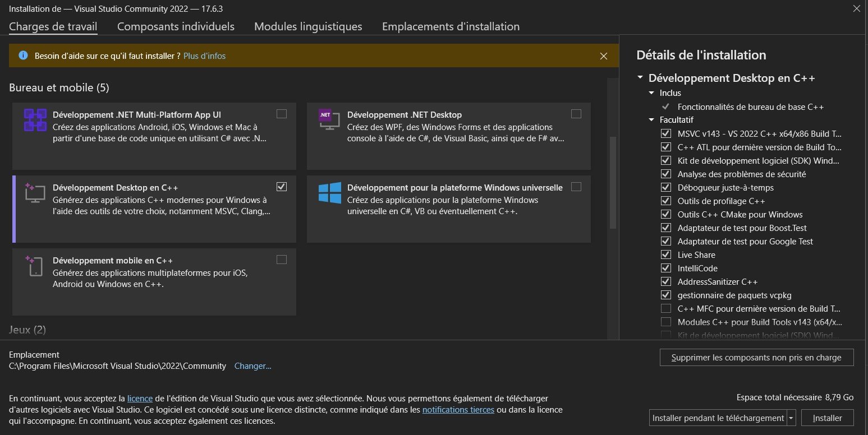Viewport: 868px width, 435px height.
Task: Uncheck the first Kit de développement logiciel (SDK) Windows component
Action: 666,160
